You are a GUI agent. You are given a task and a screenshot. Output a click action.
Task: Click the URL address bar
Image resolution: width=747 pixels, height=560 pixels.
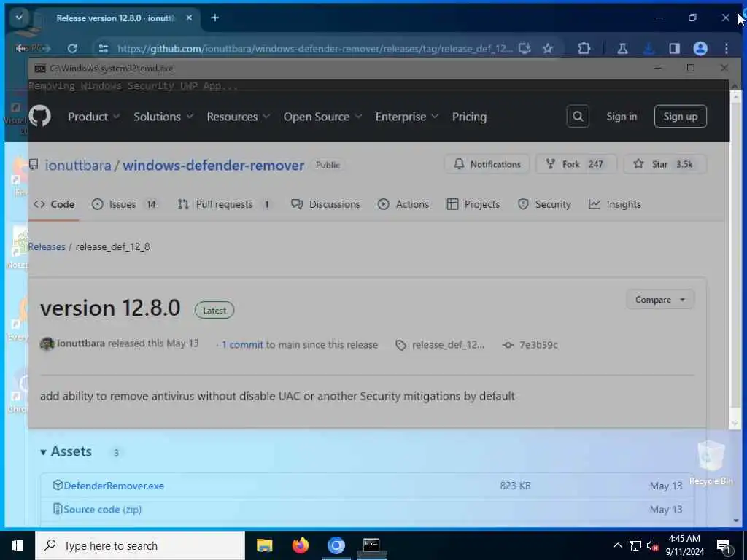314,49
